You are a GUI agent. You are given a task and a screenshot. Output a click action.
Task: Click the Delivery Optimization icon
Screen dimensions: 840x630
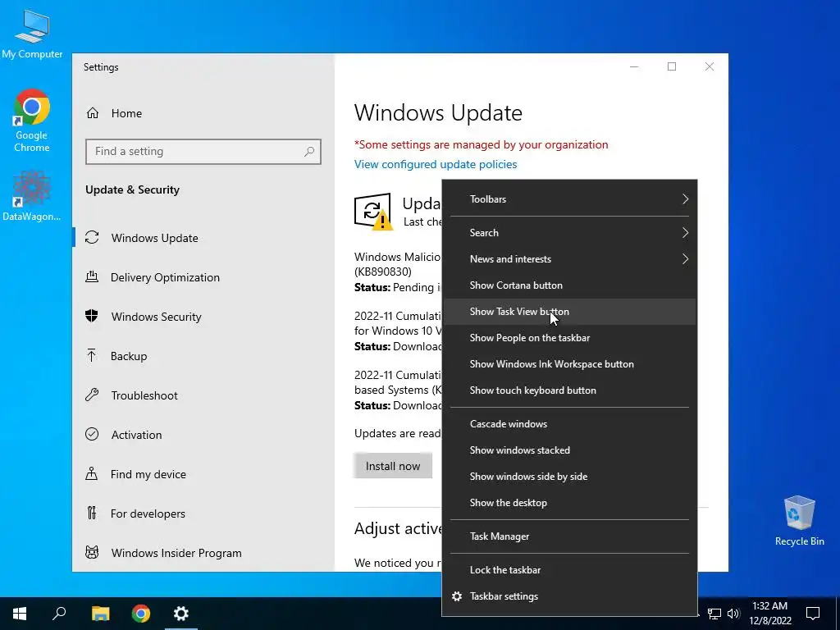(x=92, y=277)
